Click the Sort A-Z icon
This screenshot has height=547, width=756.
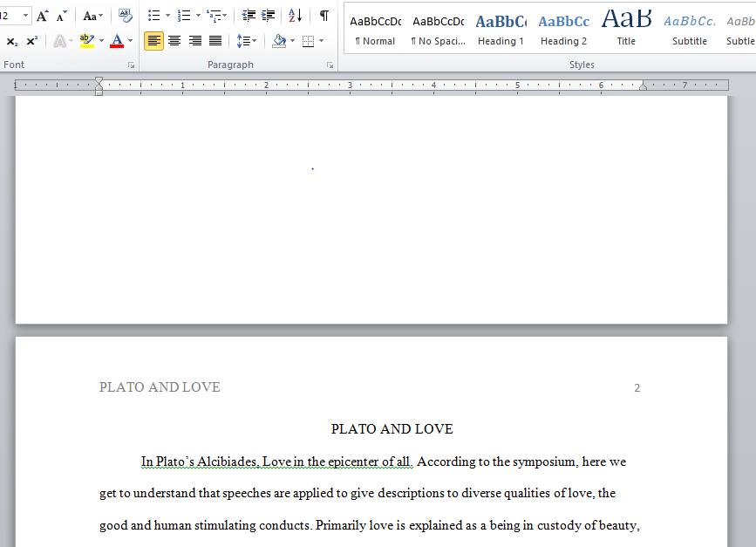coord(295,16)
